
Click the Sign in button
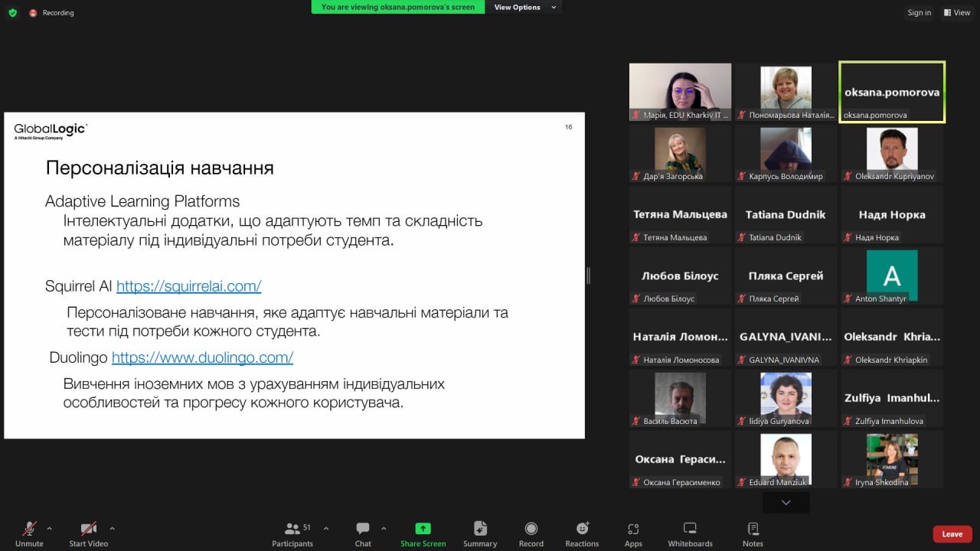click(x=920, y=12)
